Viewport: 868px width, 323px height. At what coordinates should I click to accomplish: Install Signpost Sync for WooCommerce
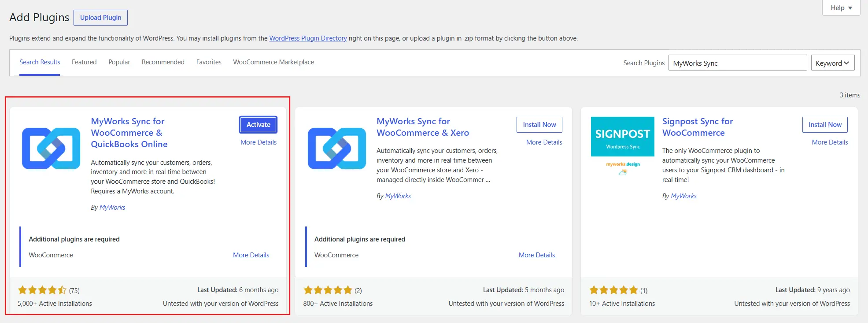point(825,125)
